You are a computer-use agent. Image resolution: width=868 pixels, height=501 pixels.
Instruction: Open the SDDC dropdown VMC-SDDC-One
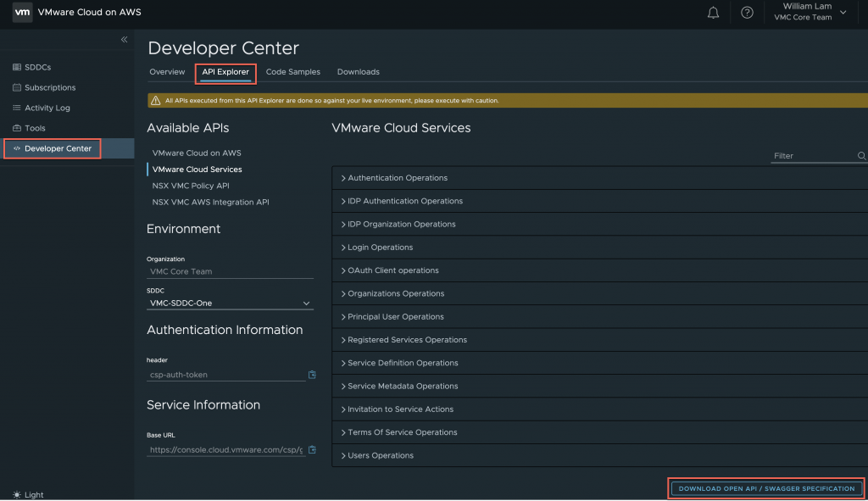pos(230,303)
